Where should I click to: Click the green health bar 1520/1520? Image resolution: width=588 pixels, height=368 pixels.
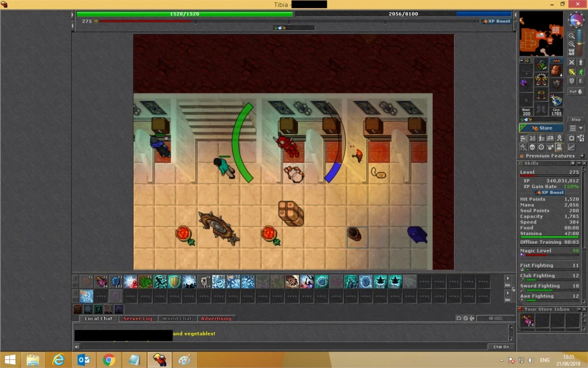tap(184, 14)
